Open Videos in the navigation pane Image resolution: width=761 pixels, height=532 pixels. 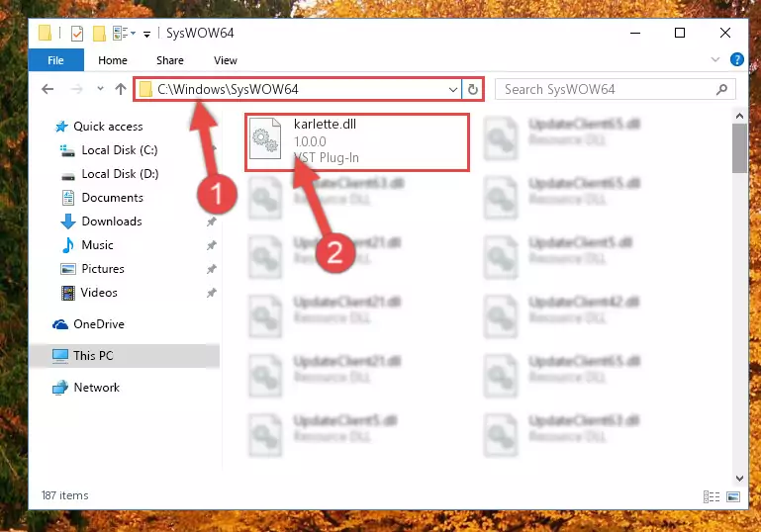(99, 293)
